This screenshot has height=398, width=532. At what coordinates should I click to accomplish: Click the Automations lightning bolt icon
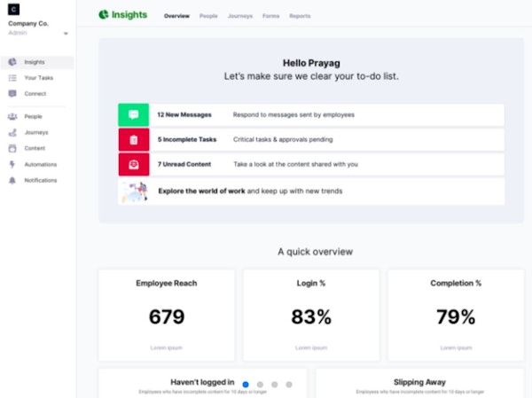12,164
